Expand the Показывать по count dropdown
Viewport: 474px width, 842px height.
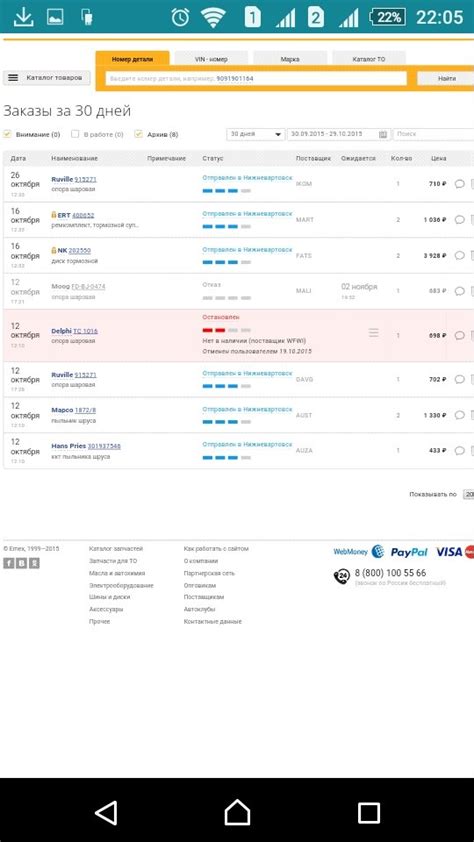[469, 494]
